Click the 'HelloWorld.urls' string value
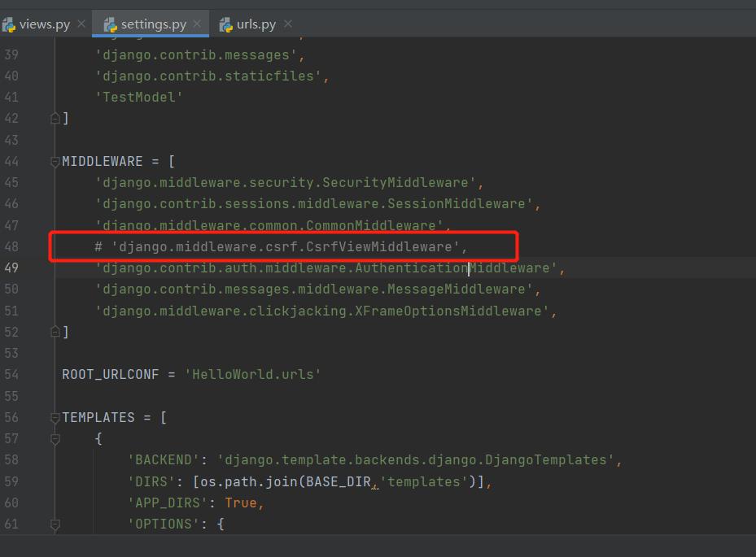Viewport: 756px width, 557px height. [253, 375]
